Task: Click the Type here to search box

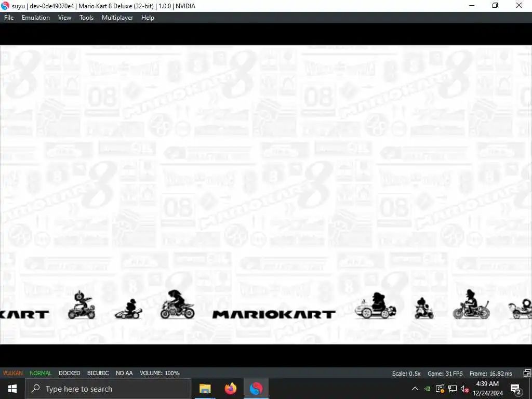Action: (x=108, y=389)
